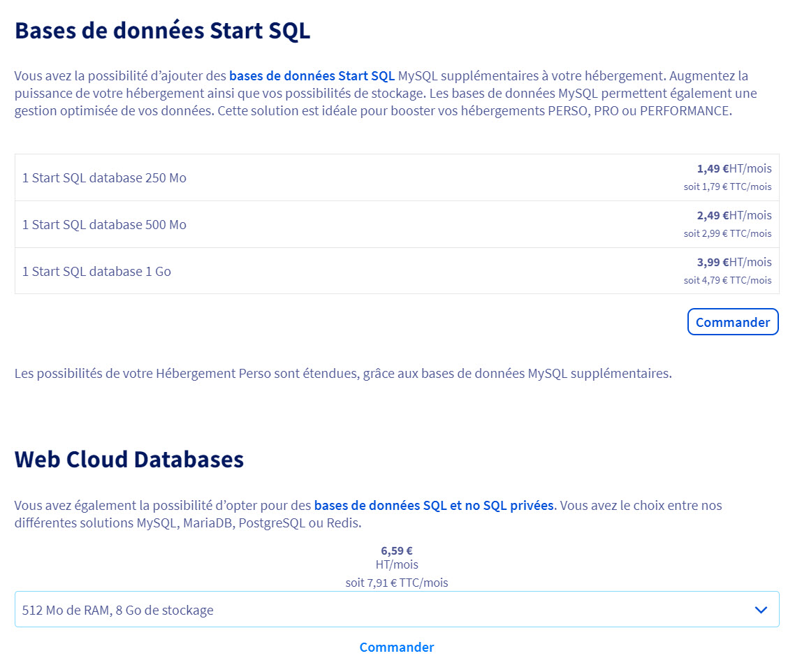Viewport: 802px width, 672px height.
Task: Select the '1 Start SQL database 1 Go' row
Action: 397,271
